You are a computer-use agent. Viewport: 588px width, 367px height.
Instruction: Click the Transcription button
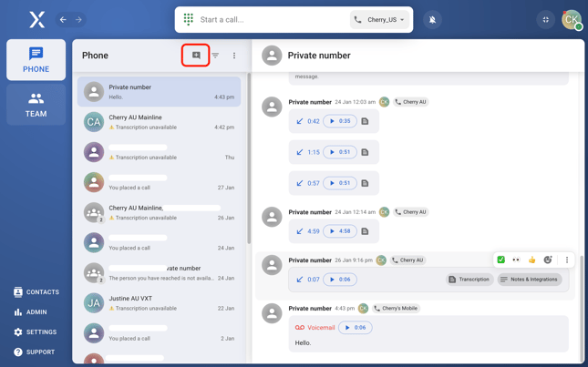click(469, 280)
